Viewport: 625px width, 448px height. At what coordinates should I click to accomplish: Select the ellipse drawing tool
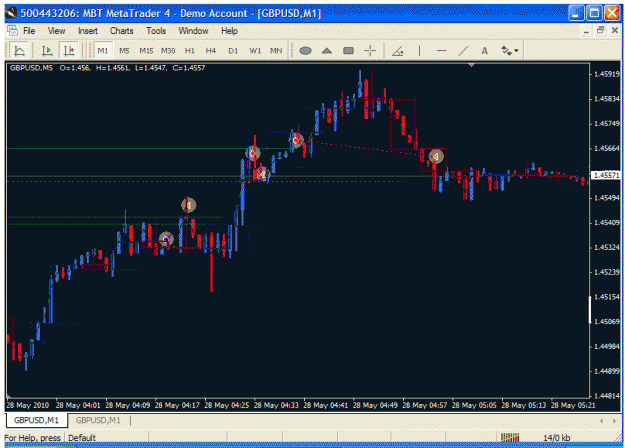305,51
